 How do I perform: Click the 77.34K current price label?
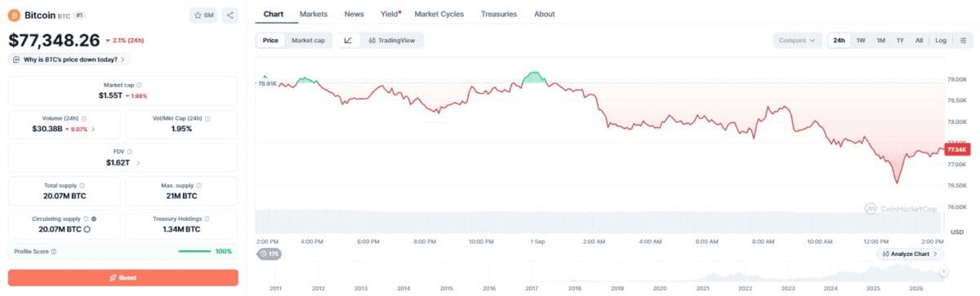[x=956, y=149]
